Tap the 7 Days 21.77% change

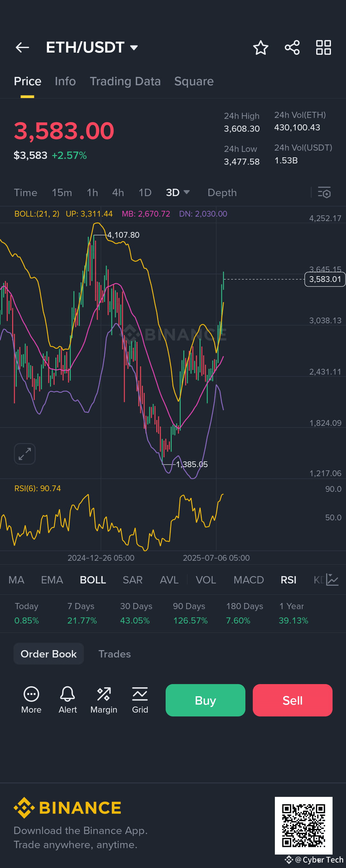[82, 613]
